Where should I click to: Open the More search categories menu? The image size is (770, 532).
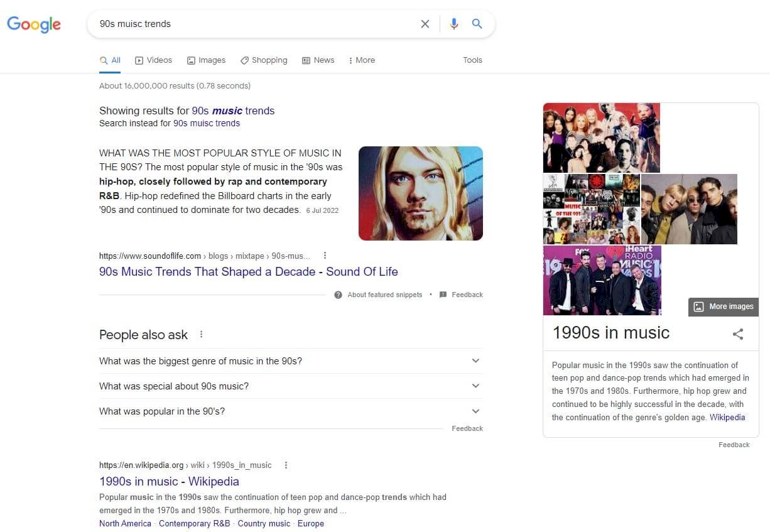[362, 60]
